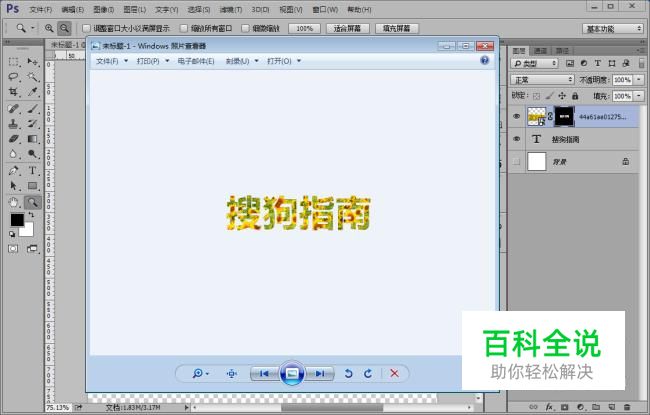Screen dimensions: 650x415
Task: Change the screen mode
Action: 32,249
